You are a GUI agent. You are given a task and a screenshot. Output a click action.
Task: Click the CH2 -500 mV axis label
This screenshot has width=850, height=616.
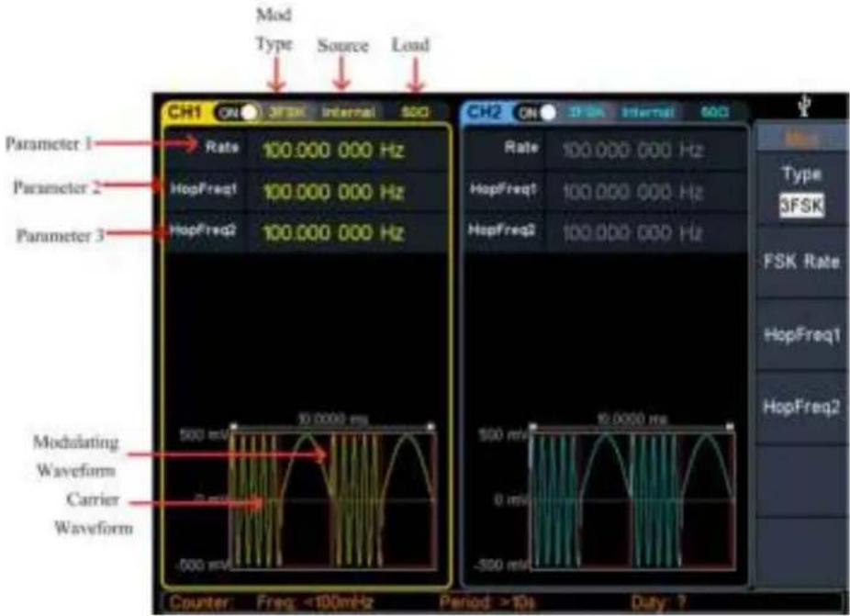click(x=501, y=566)
